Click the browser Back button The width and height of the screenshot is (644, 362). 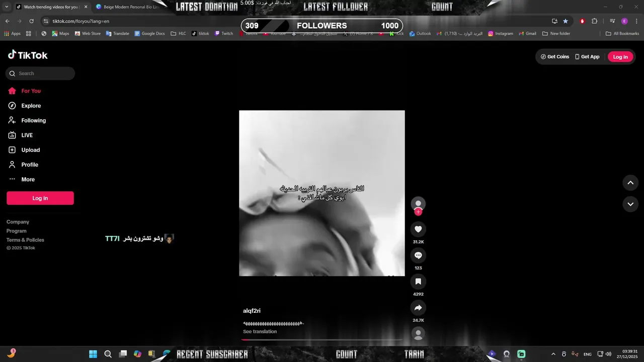point(7,21)
